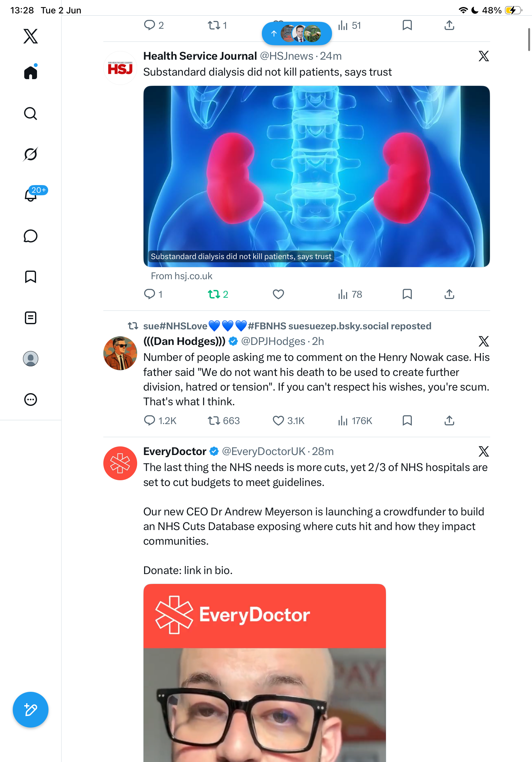Click the timeline scrollbar
The height and width of the screenshot is (762, 532).
click(x=529, y=40)
